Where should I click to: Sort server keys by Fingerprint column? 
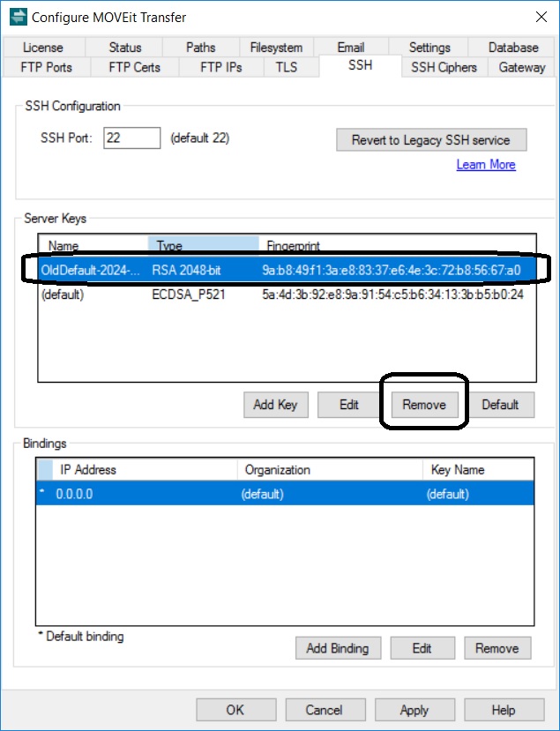click(x=397, y=246)
